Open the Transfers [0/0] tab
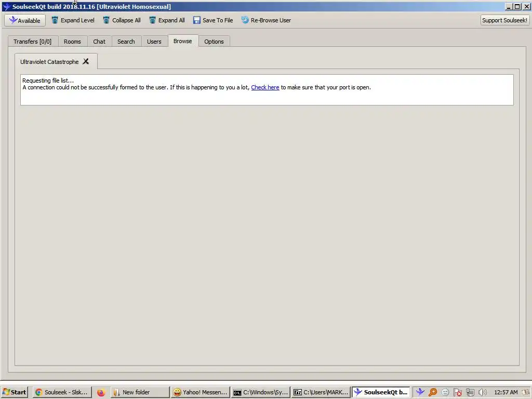The width and height of the screenshot is (532, 399). tap(33, 42)
